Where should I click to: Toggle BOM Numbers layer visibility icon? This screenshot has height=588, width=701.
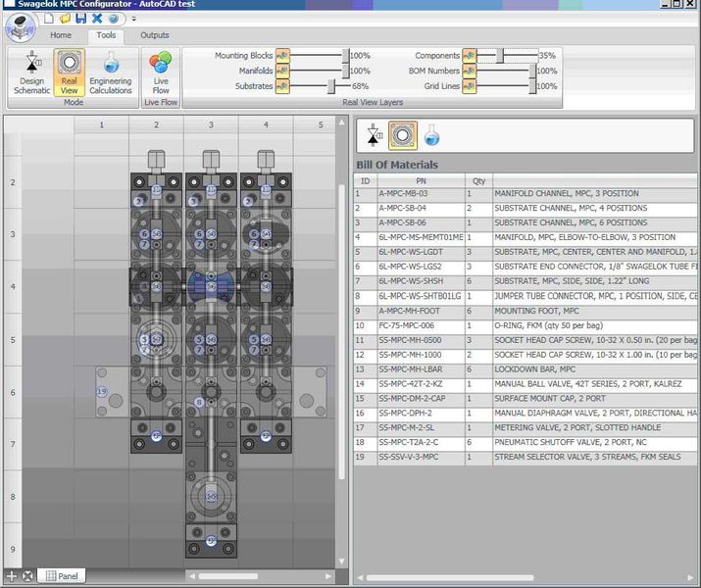point(470,71)
